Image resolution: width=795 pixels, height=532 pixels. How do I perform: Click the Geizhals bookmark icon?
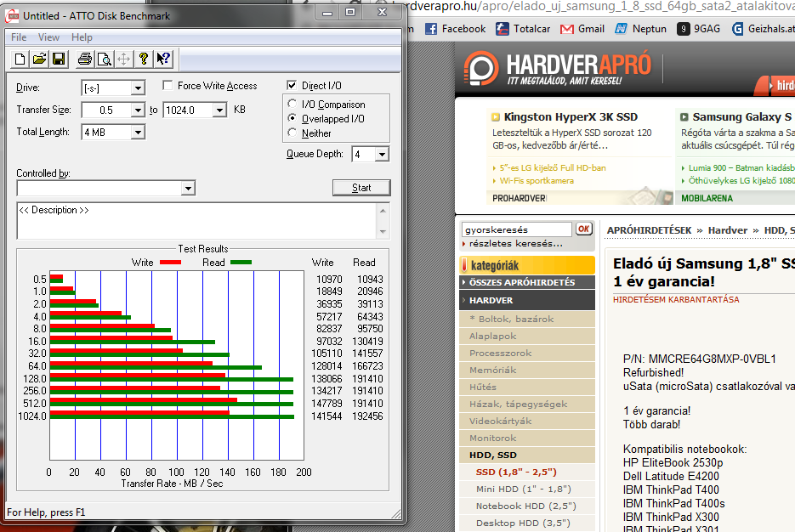point(738,29)
